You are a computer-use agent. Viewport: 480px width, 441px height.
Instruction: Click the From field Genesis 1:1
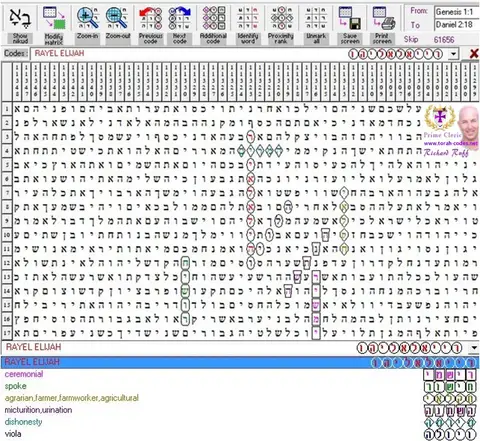(x=457, y=12)
